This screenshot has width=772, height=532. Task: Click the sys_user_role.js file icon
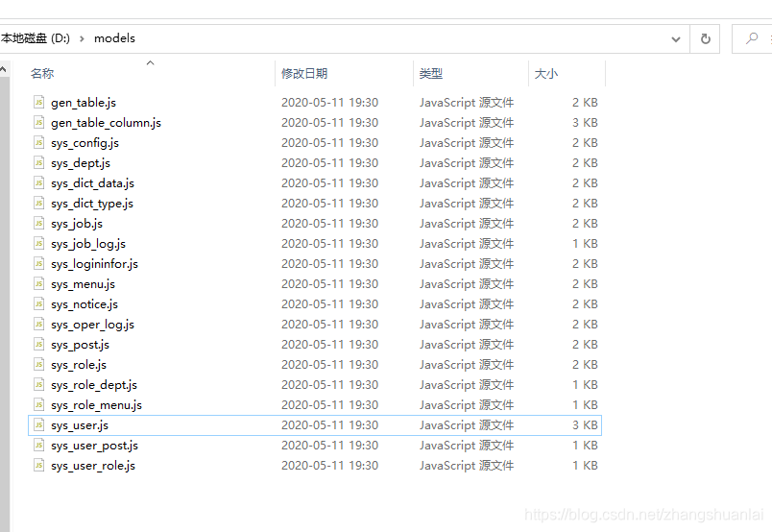click(39, 466)
